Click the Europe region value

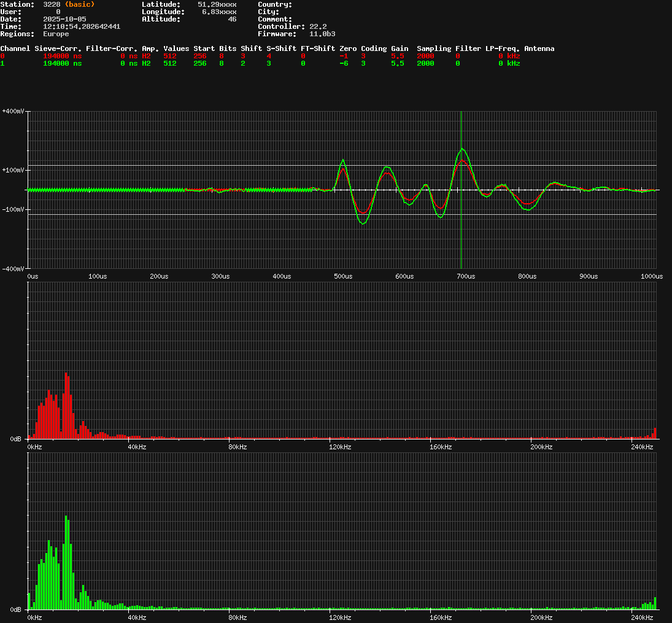click(56, 34)
